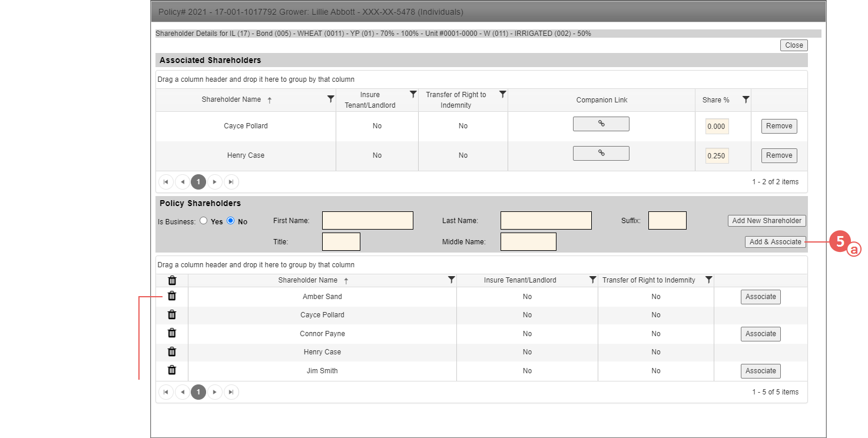Screen dimensions: 868x438
Task: Sort policy grid by Shareholder Name header
Action: pyautogui.click(x=308, y=280)
